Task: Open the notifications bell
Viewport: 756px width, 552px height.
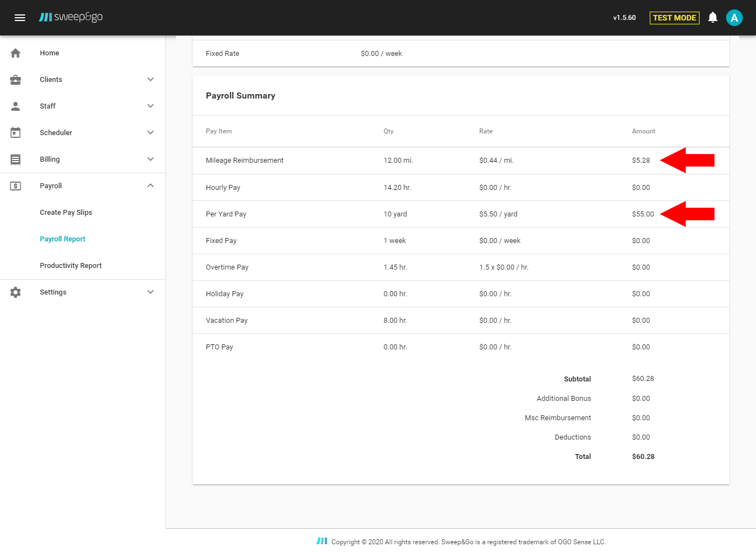Action: 713,18
